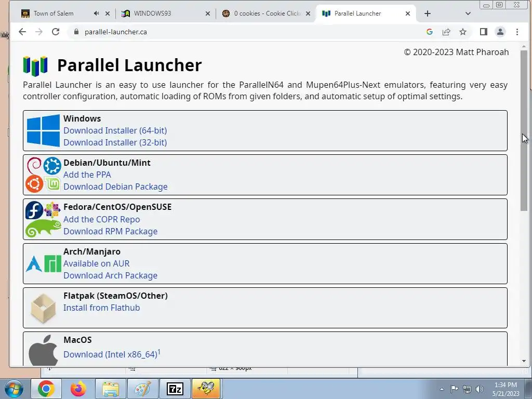This screenshot has height=399, width=532.
Task: Click the Arch Linux logo
Action: [34, 264]
